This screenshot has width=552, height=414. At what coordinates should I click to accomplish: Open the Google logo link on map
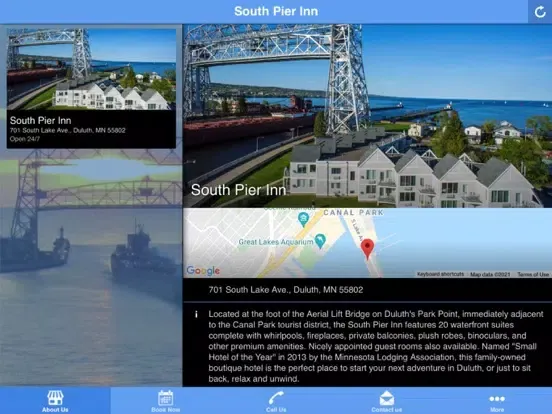point(203,270)
